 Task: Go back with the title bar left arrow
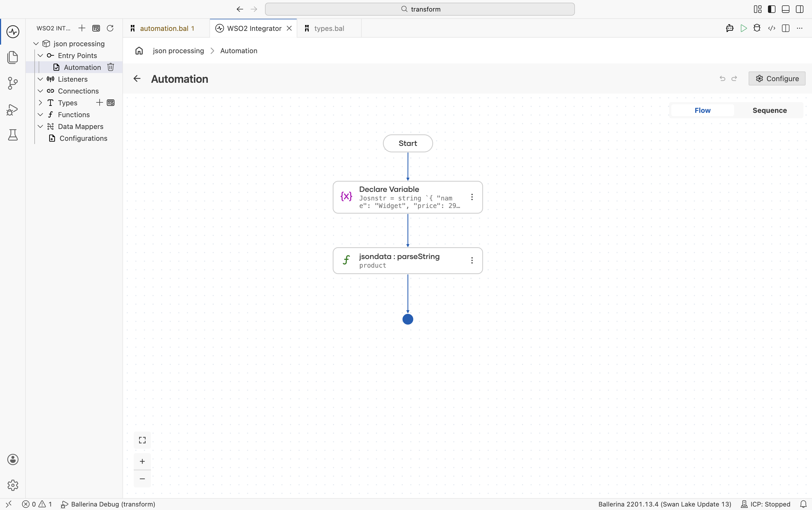click(x=240, y=9)
